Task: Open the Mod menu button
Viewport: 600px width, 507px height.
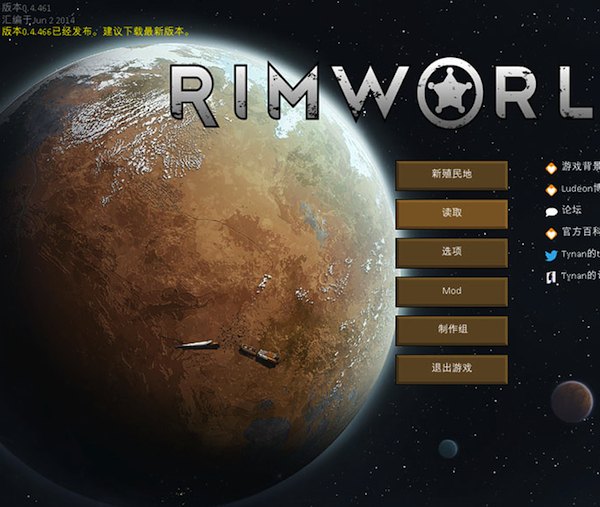Action: pos(452,292)
